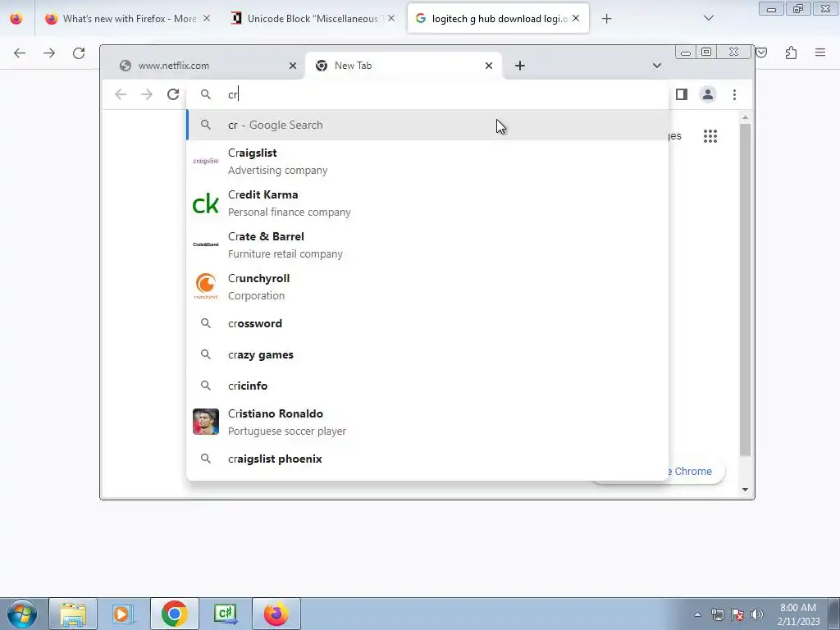Choose the Crunchyroll suggestion

427,286
